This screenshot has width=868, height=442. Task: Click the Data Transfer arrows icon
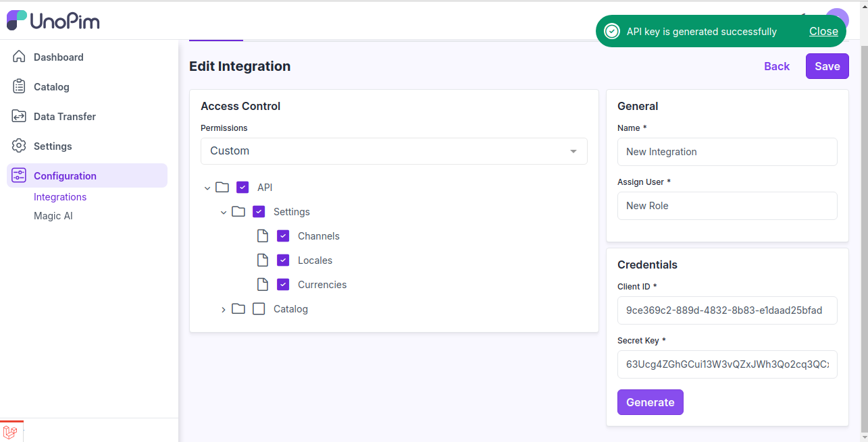pos(19,117)
